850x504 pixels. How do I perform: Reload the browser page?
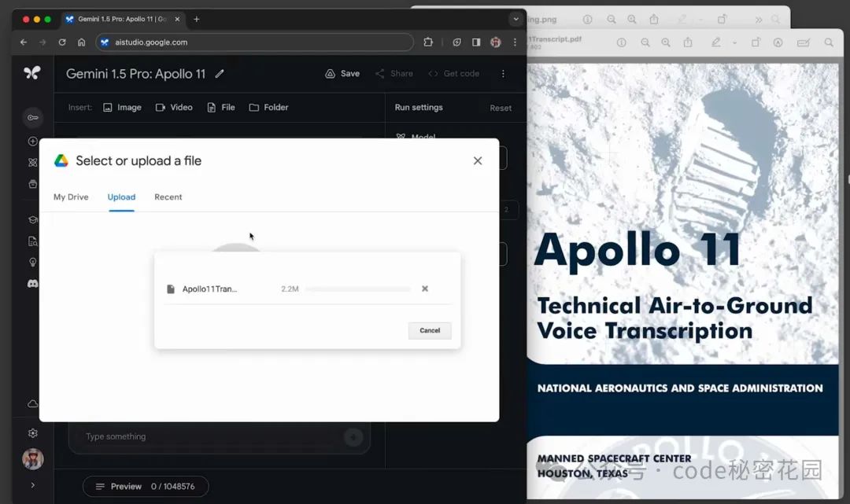[62, 42]
